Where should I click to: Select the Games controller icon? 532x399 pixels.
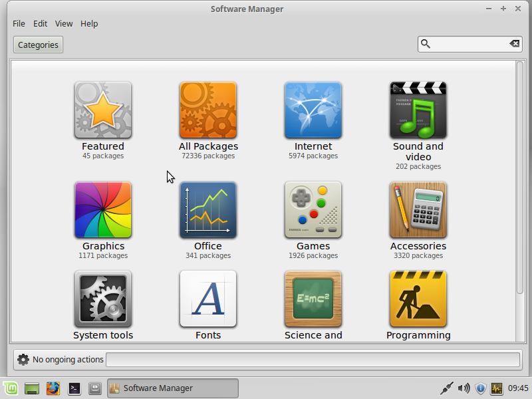click(313, 210)
